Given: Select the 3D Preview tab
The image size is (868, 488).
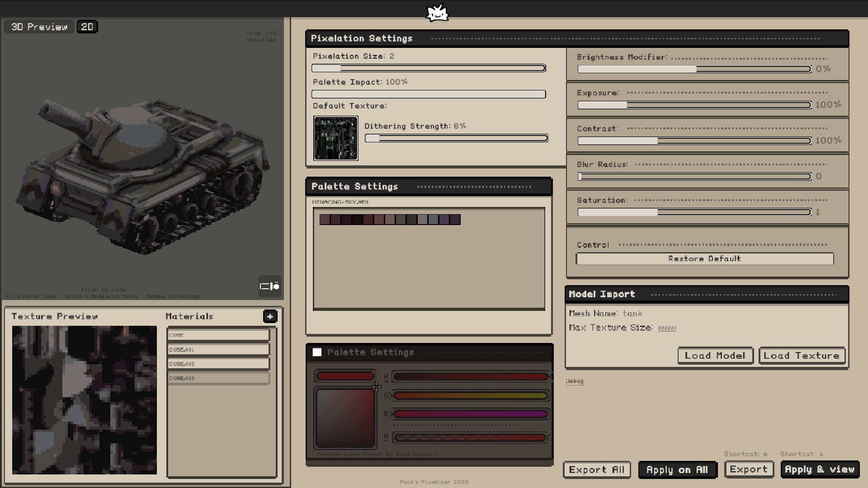Looking at the screenshot, I should pos(39,27).
